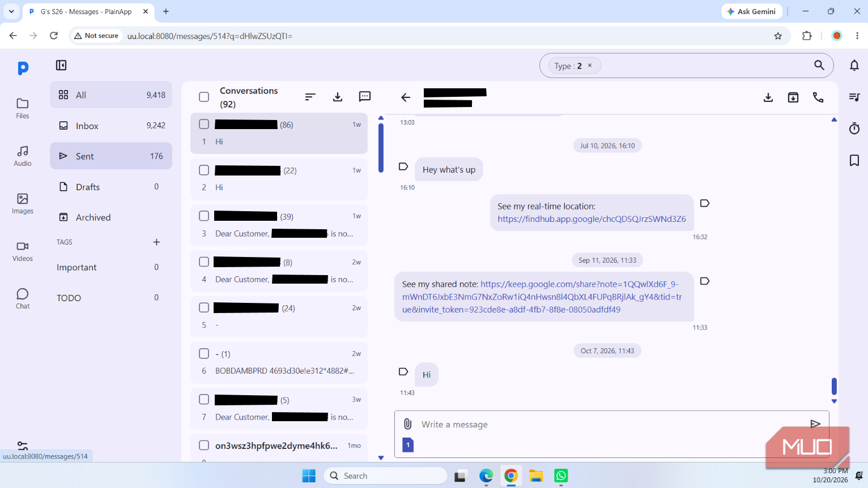Screen dimensions: 868x488
Task: Open File Explorer from the taskbar
Action: (536, 476)
